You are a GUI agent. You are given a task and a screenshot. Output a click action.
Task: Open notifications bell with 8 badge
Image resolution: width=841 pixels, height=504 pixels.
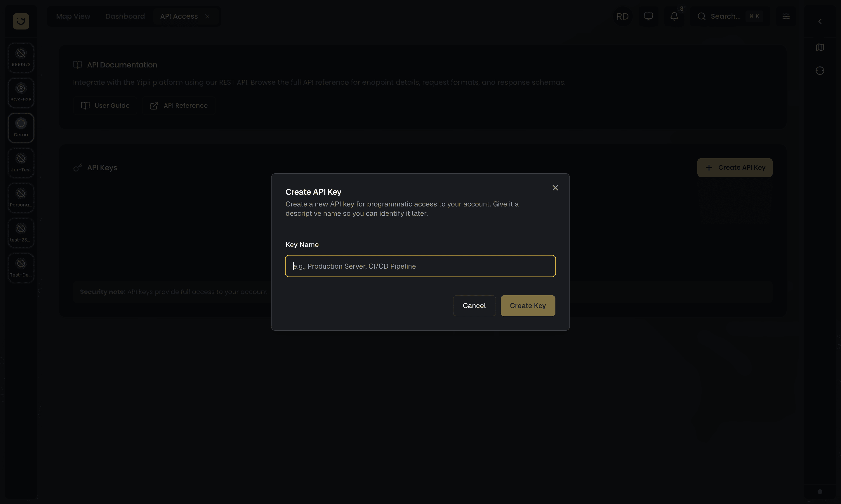pos(674,16)
